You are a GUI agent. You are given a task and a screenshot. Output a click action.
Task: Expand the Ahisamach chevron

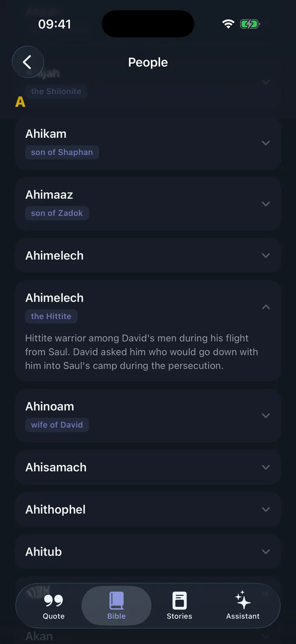[266, 467]
